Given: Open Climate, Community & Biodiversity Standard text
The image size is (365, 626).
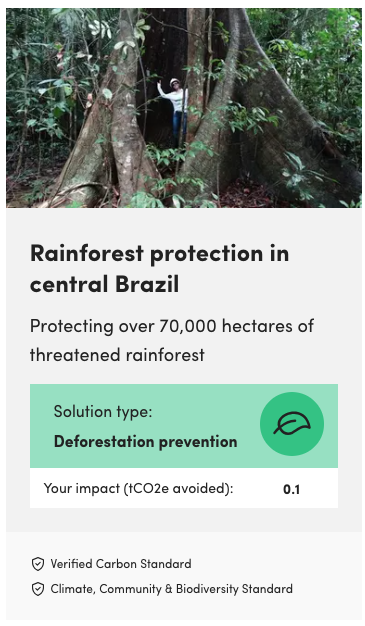Looking at the screenshot, I should coord(171,589).
